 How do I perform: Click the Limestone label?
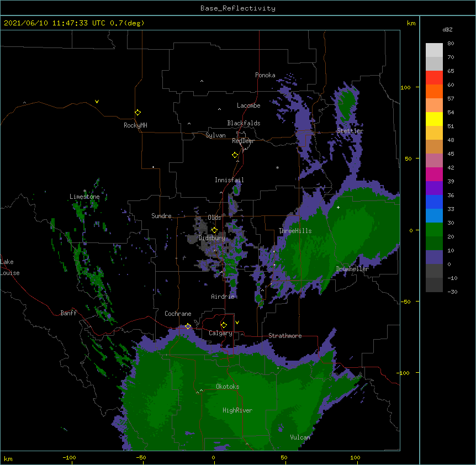point(84,197)
